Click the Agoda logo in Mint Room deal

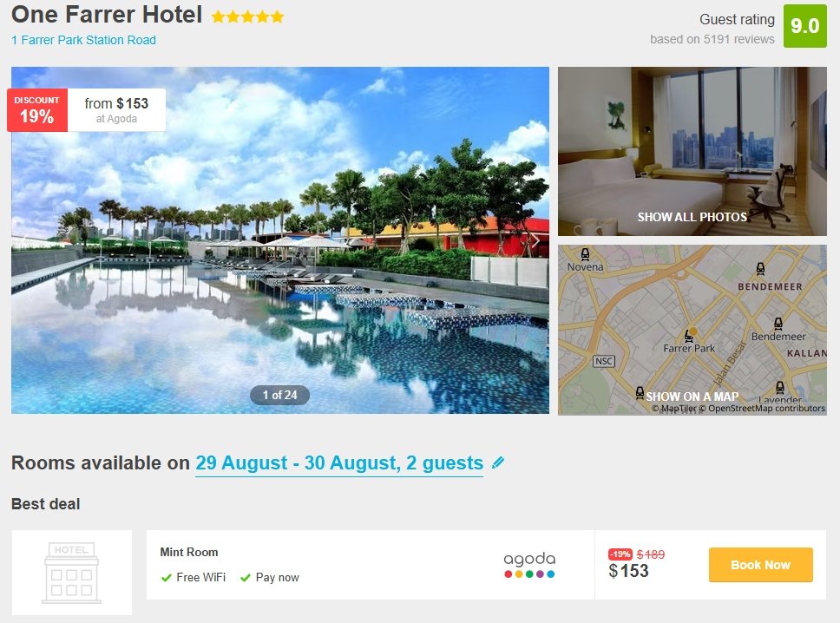529,565
